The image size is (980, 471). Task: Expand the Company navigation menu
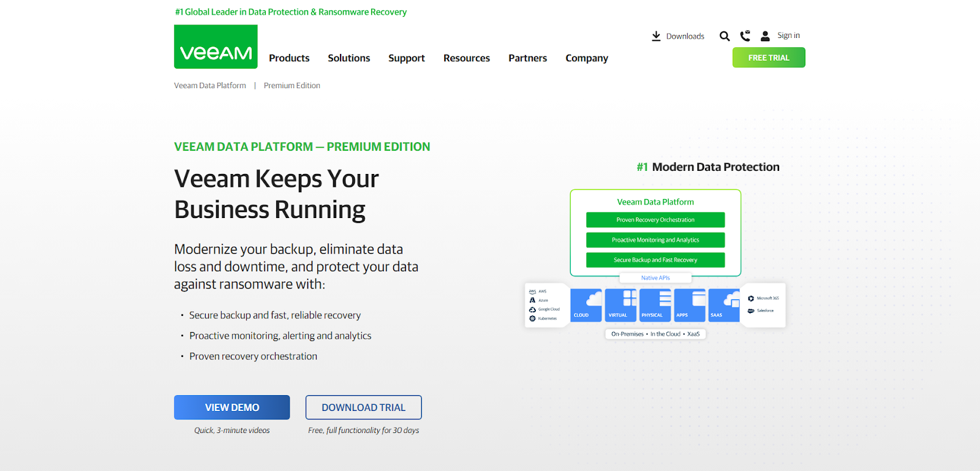(x=586, y=58)
